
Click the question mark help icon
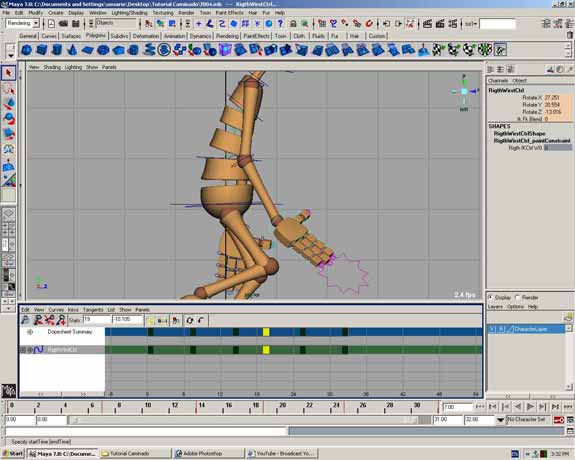(x=281, y=24)
